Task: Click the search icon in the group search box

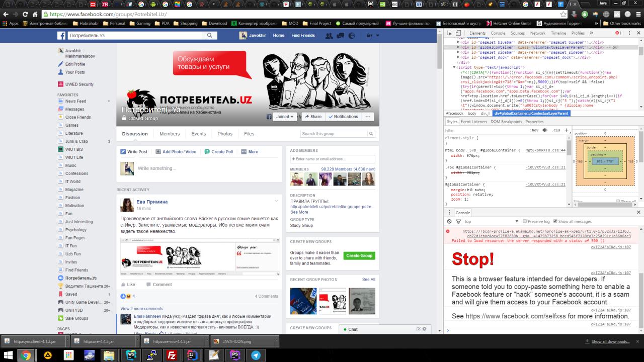Action: (x=371, y=134)
